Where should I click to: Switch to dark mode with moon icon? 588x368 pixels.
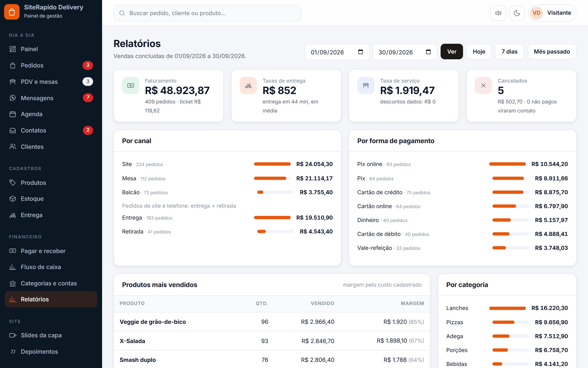(517, 13)
